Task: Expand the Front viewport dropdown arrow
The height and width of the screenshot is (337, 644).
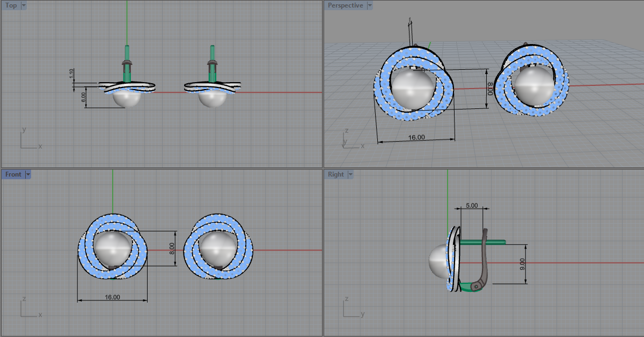Action: click(28, 174)
